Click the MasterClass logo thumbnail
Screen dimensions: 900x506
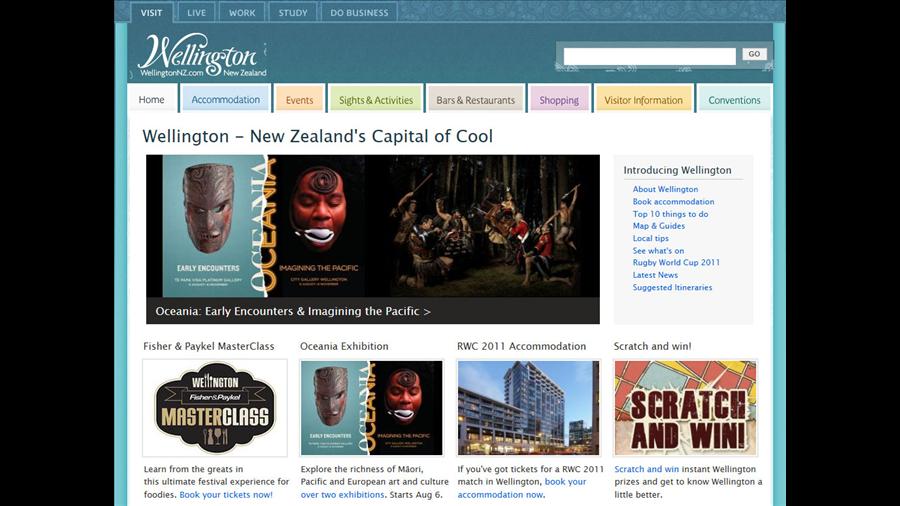(215, 408)
